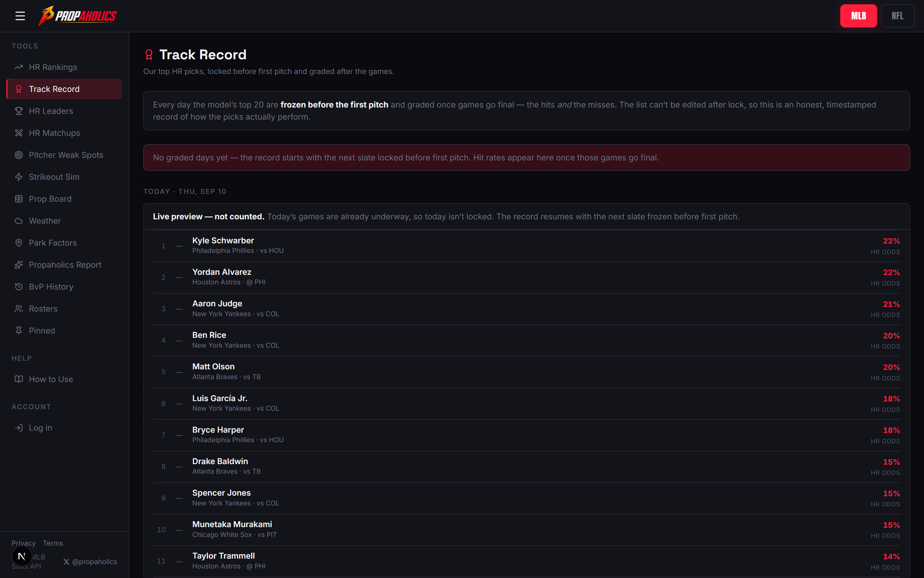
Task: Click the HR Matchups crossed-bats icon
Action: tap(19, 133)
